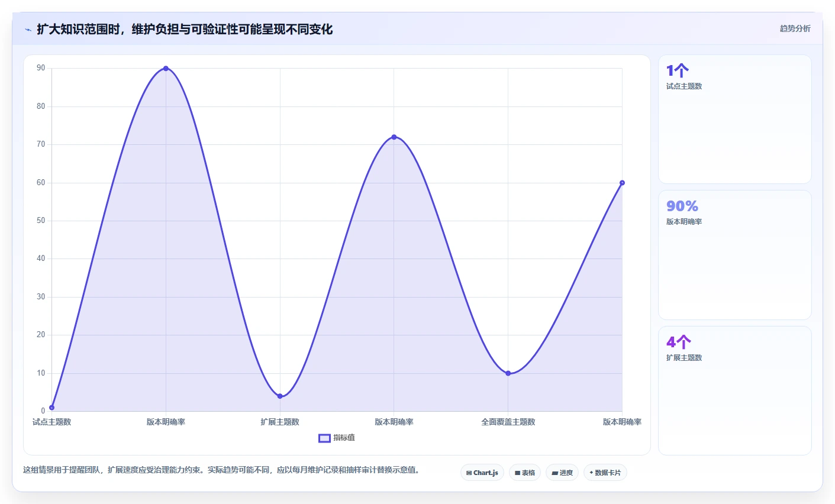Image resolution: width=835 pixels, height=504 pixels.
Task: Click the chart data point at value 72
Action: tap(394, 137)
